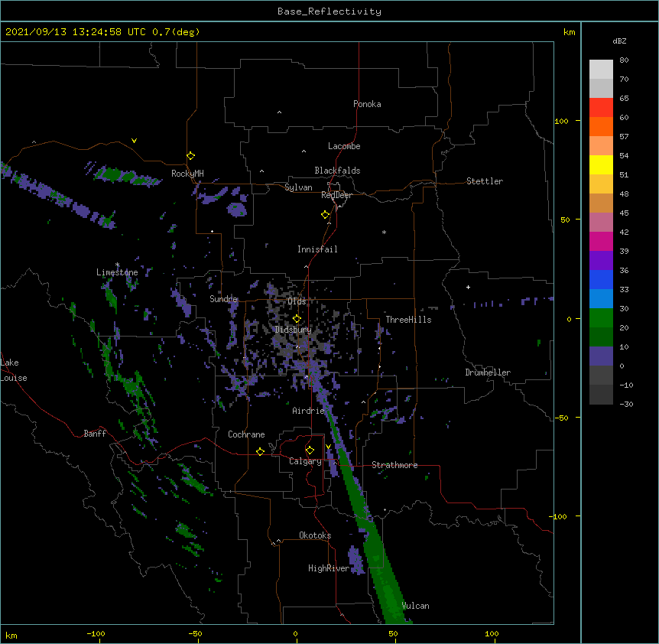The width and height of the screenshot is (659, 644).
Task: Click the Blackfalds city label
Action: pyautogui.click(x=337, y=171)
